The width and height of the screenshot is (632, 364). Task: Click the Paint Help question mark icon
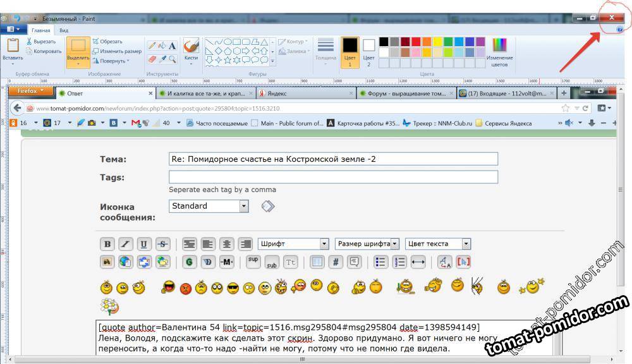[x=620, y=30]
